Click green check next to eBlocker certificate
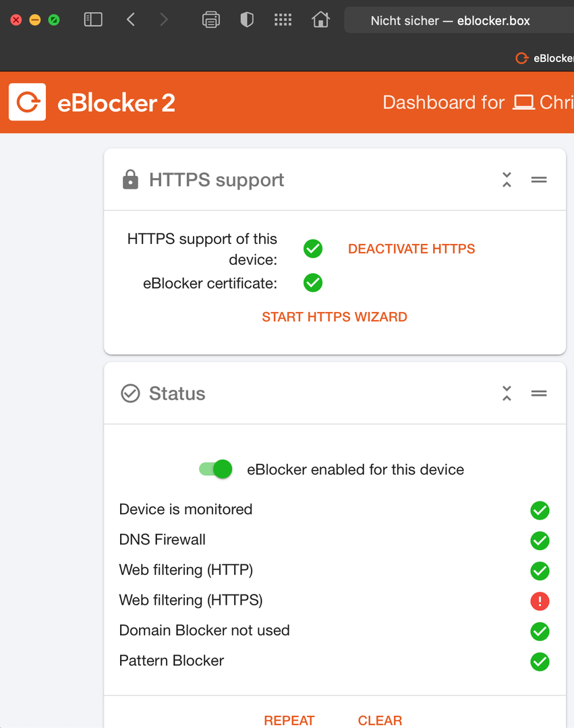This screenshot has height=728, width=574. coord(313,282)
